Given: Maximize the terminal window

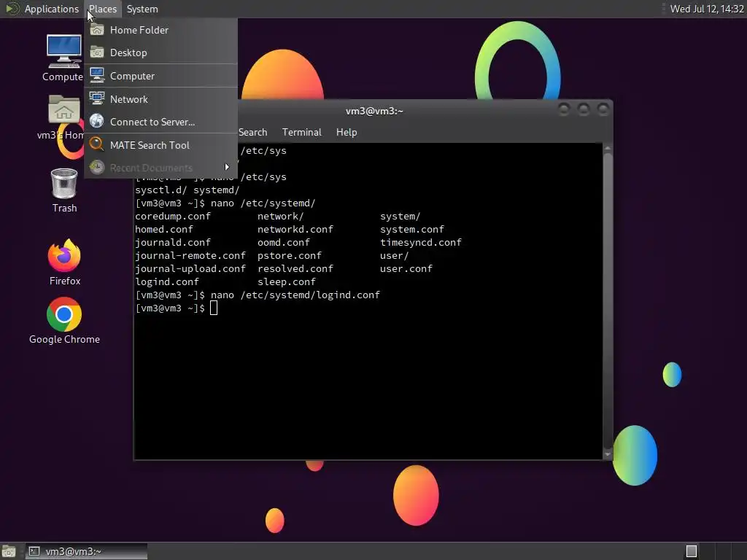Looking at the screenshot, I should 583,109.
